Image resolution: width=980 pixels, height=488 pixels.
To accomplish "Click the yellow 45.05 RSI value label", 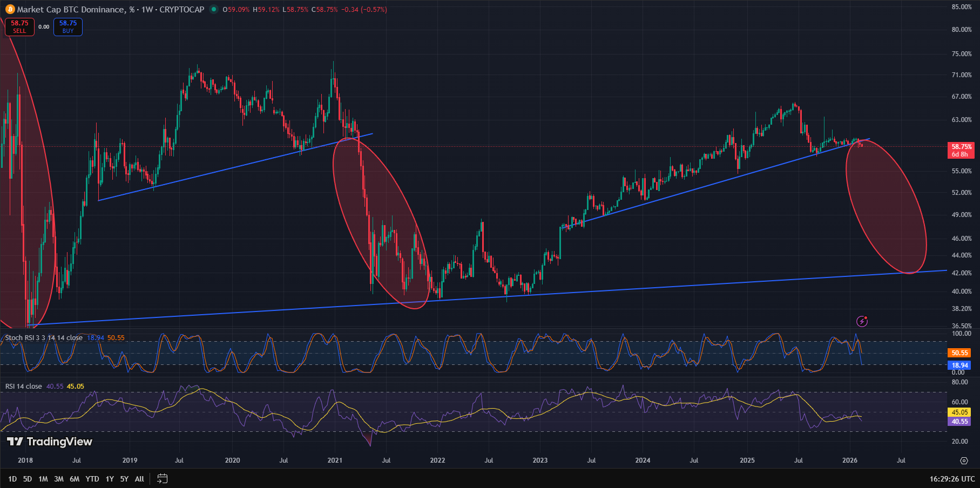I will [x=959, y=412].
